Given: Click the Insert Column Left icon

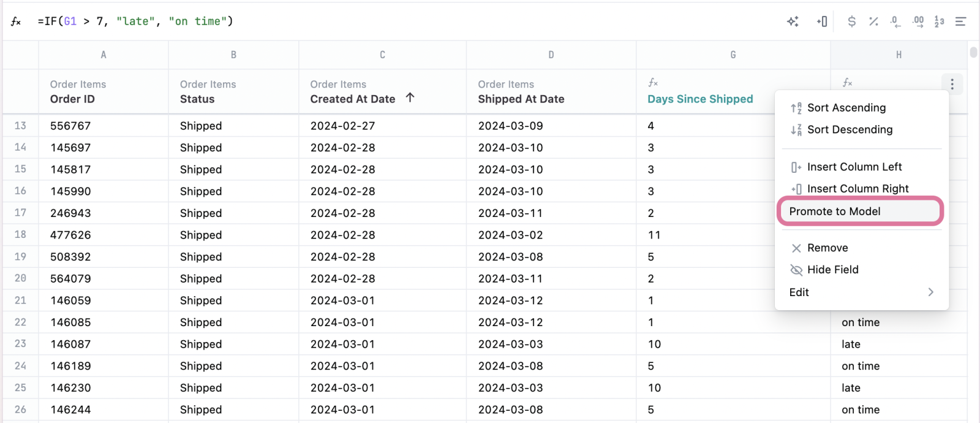Looking at the screenshot, I should [x=796, y=167].
